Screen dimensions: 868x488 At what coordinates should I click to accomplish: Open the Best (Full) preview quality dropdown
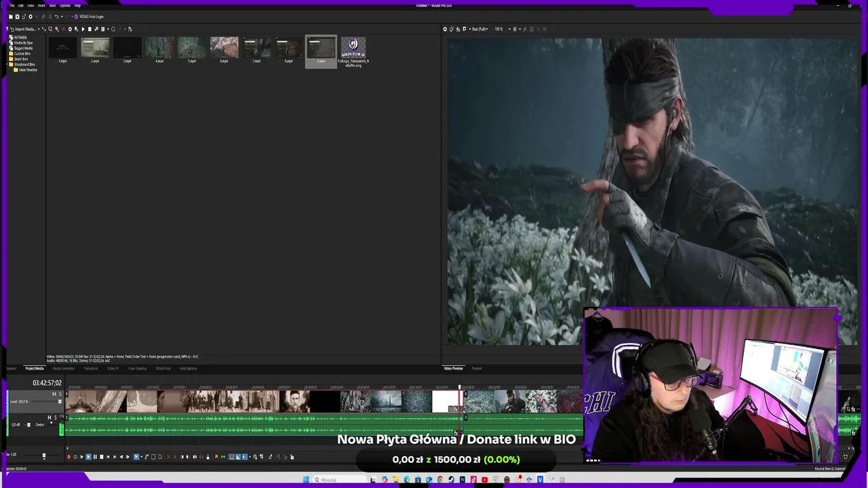coord(479,29)
